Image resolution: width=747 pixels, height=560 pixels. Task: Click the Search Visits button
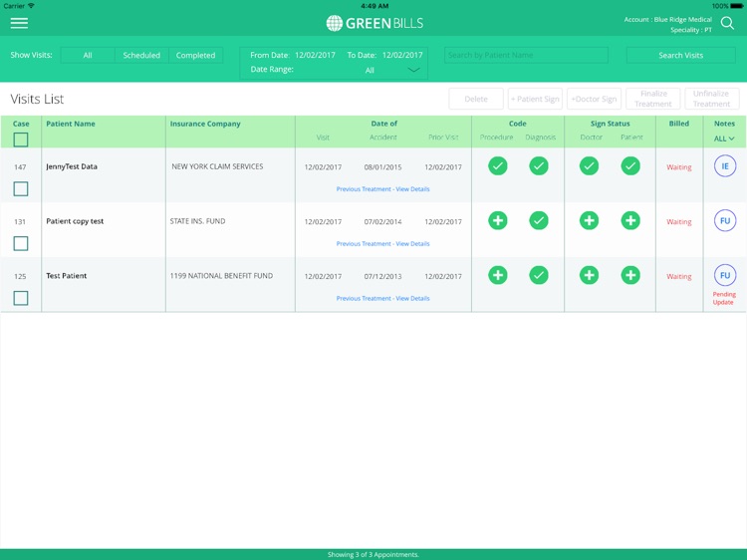680,55
